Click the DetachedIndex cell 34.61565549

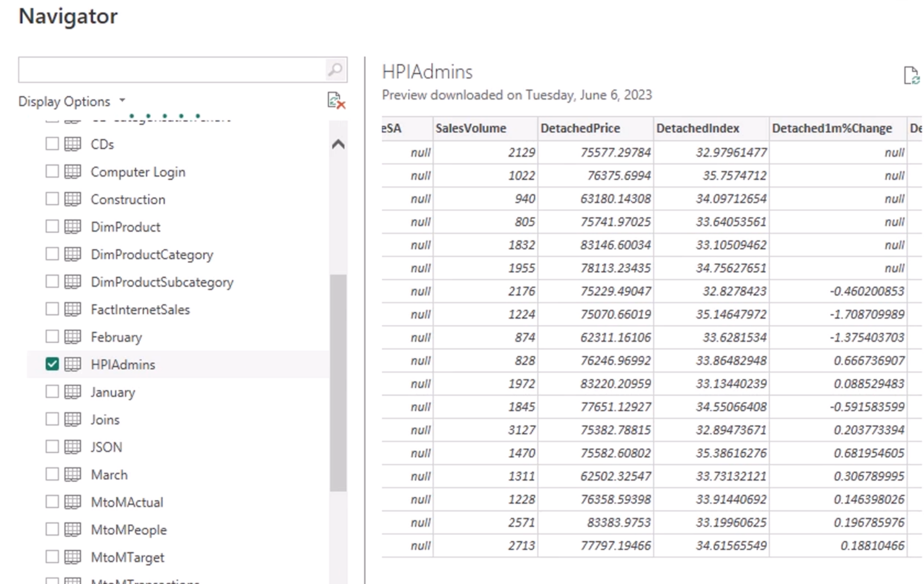711,545
